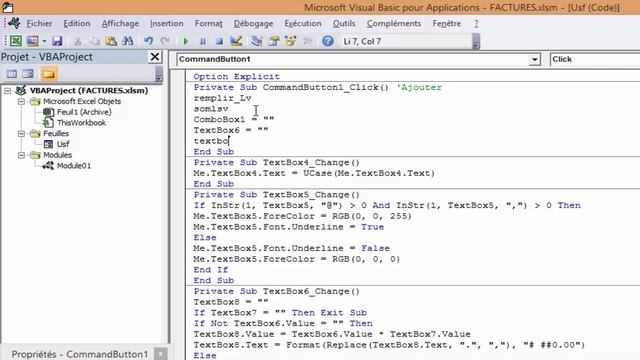This screenshot has width=640, height=360.
Task: Collapse the VBAProject (FACTURES.xlsm) node
Action: [x=8, y=91]
